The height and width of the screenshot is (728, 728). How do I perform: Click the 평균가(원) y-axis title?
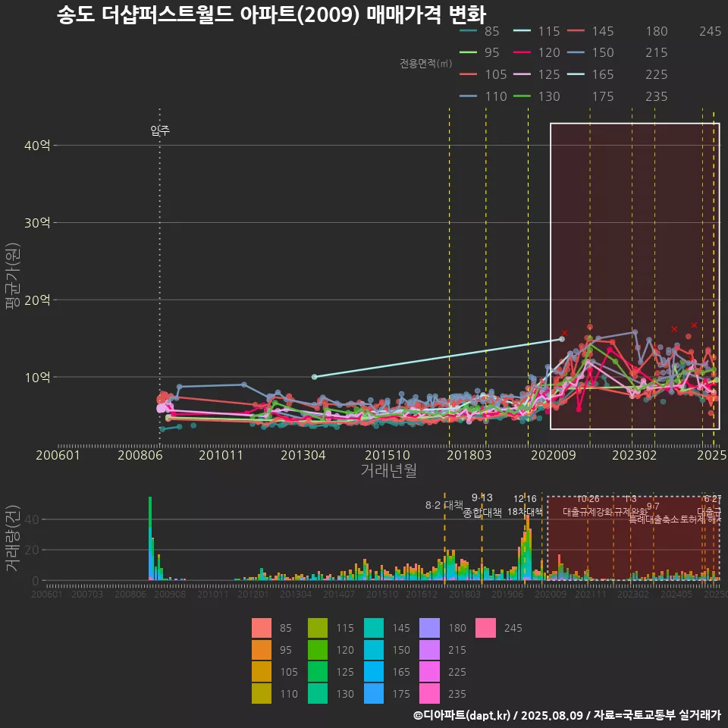(13, 276)
